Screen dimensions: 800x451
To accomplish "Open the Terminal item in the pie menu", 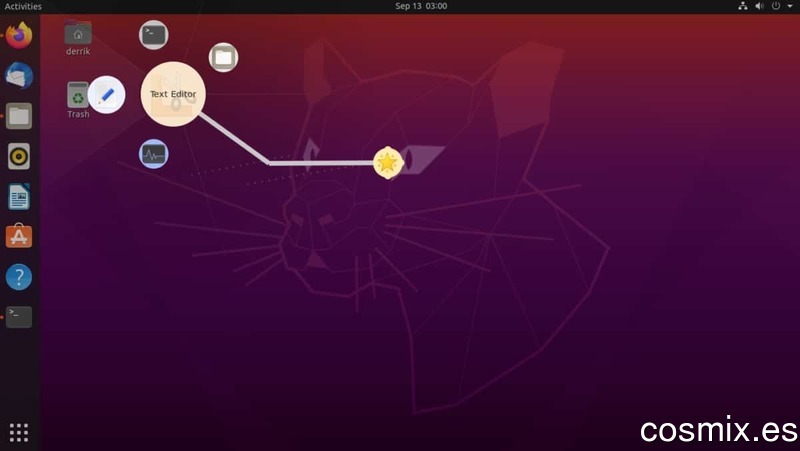I will click(x=154, y=35).
